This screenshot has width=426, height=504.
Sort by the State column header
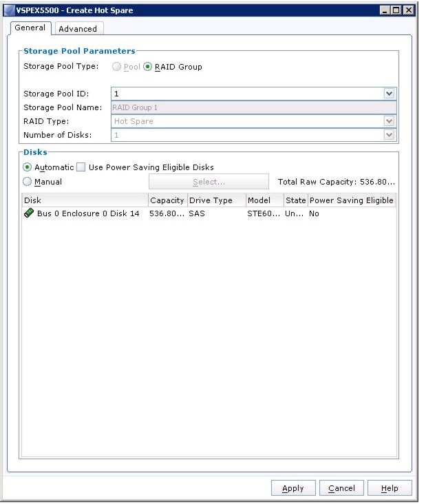(296, 200)
